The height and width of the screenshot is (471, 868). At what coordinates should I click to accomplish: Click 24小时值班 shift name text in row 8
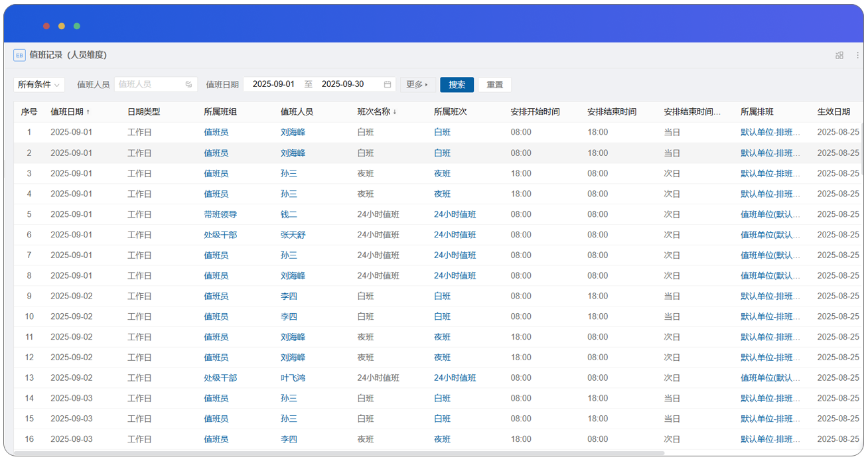pyautogui.click(x=378, y=276)
